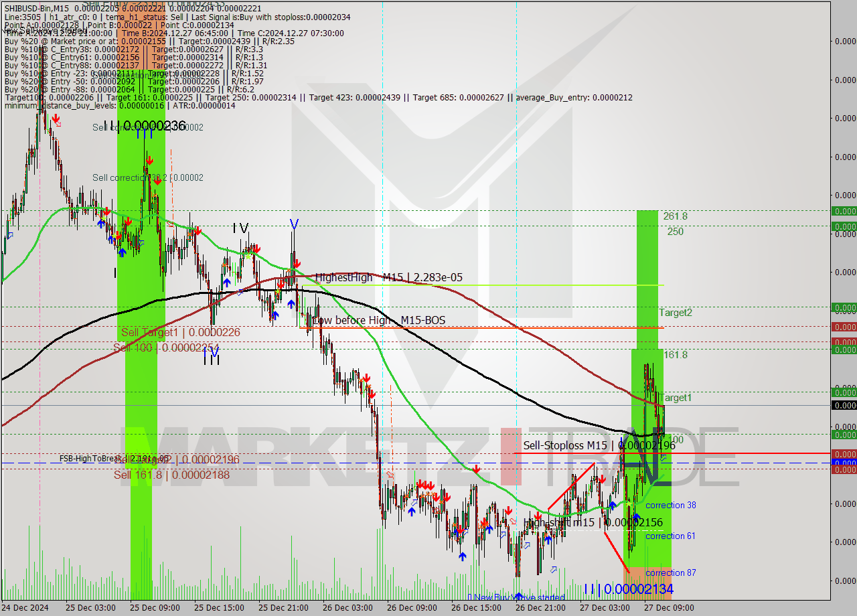Select '25 Dec 21:00' on the time axis
The height and width of the screenshot is (616, 857).
point(282,608)
